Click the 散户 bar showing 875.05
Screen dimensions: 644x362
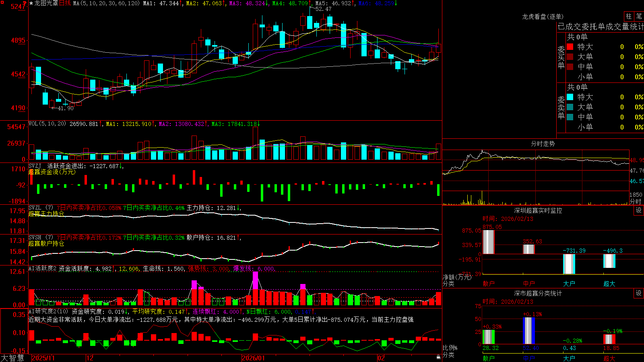tap(489, 242)
